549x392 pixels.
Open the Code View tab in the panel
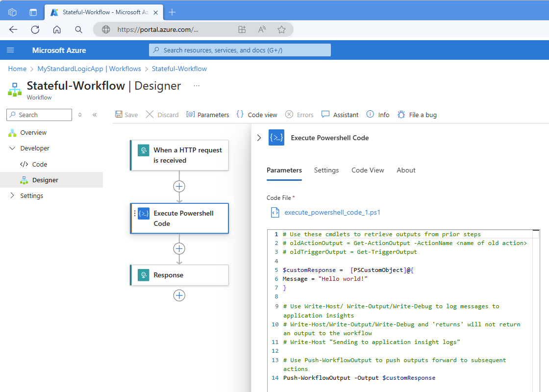coord(368,170)
